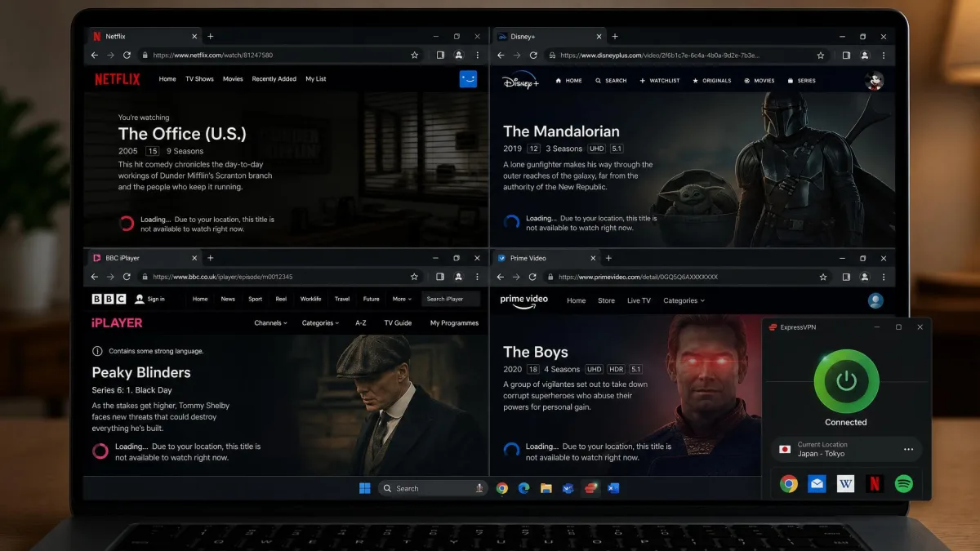Open browser profile icon in BBC iPlayer window
This screenshot has height=551, width=980.
[459, 277]
